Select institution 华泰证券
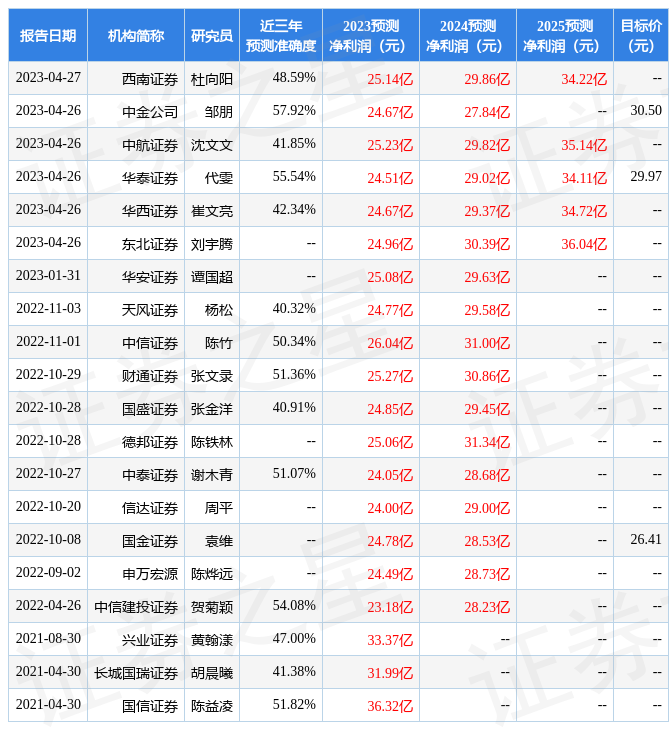The width and height of the screenshot is (669, 730). pos(150,178)
